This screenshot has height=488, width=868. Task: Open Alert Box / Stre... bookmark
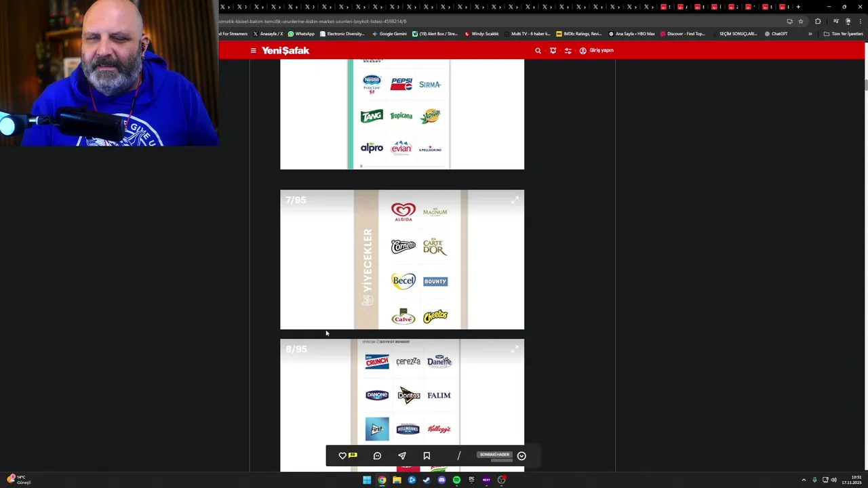click(435, 34)
